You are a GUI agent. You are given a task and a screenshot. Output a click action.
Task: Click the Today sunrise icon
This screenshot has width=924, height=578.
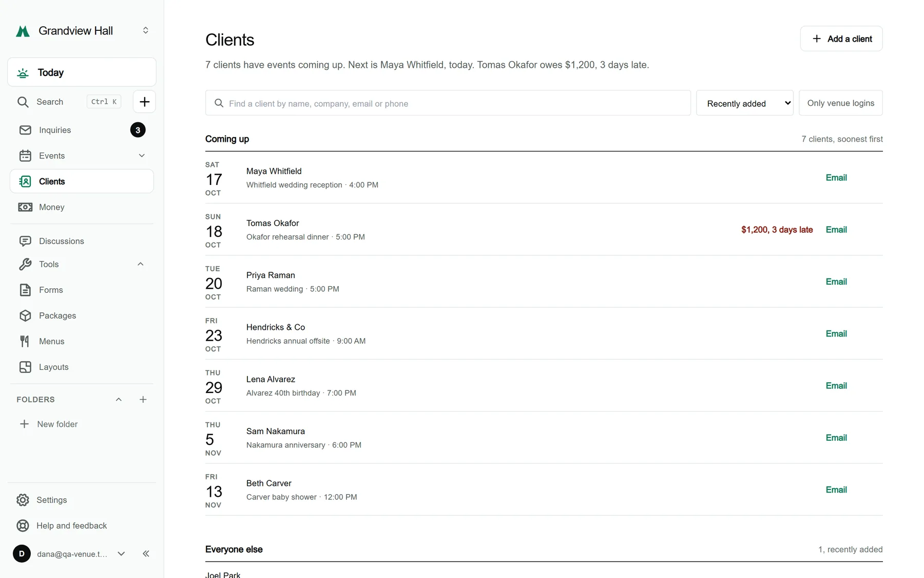point(23,72)
